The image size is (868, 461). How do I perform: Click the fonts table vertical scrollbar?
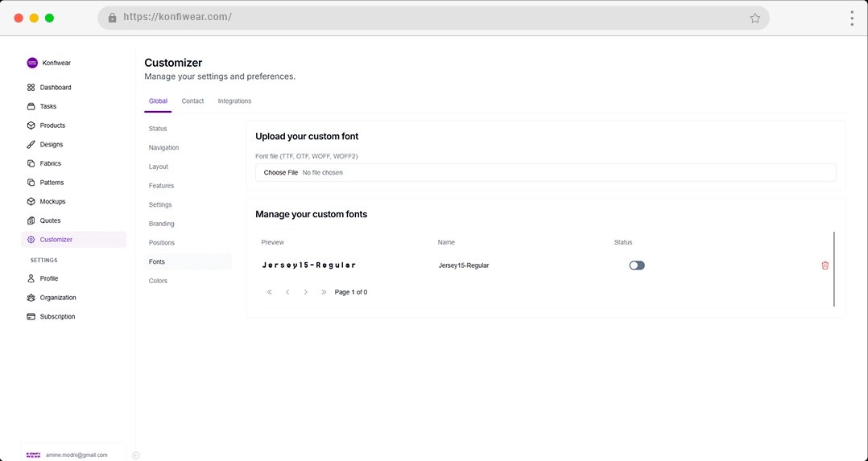pyautogui.click(x=833, y=269)
